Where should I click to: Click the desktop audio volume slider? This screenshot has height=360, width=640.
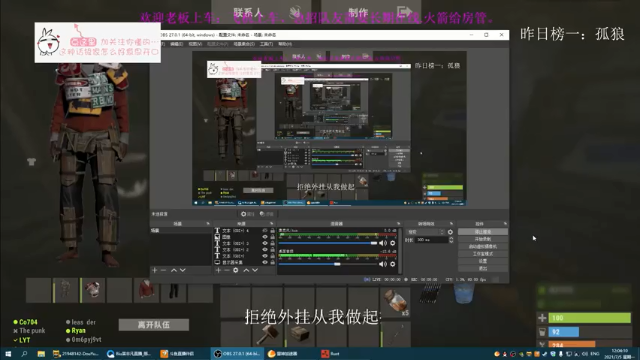[328, 264]
